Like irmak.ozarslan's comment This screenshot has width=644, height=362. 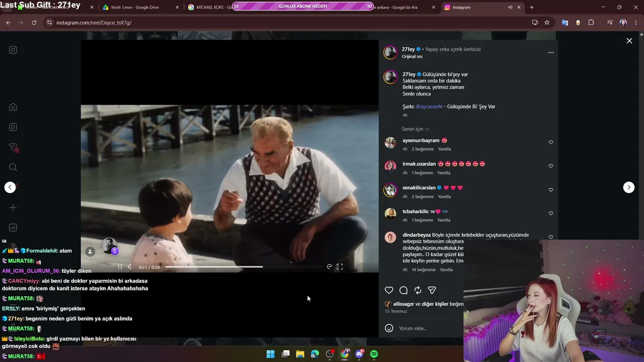pyautogui.click(x=550, y=166)
